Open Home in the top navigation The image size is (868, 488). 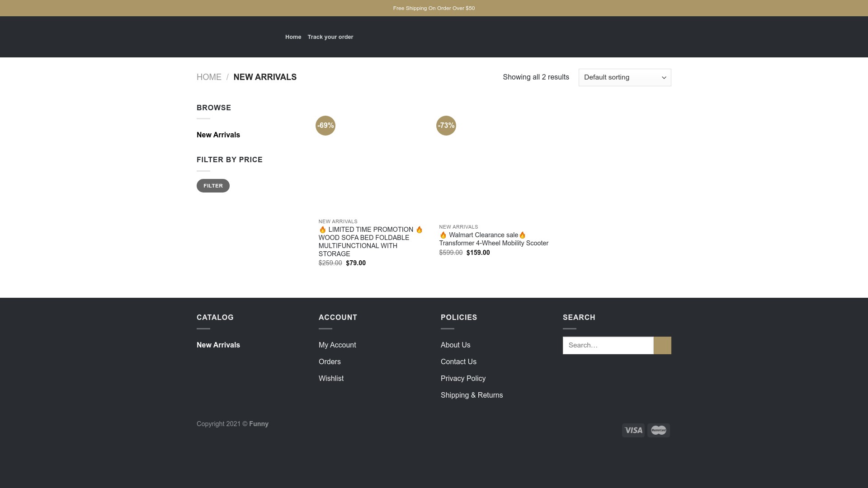293,37
